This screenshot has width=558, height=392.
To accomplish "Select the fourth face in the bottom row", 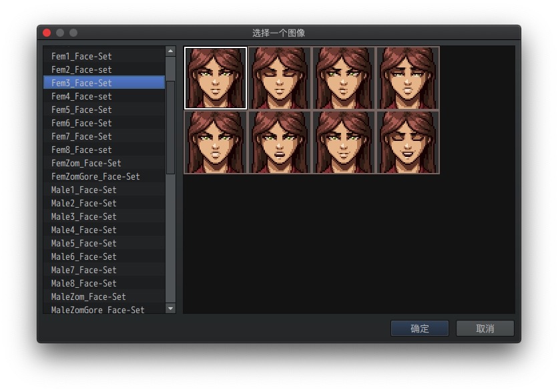I will (408, 142).
